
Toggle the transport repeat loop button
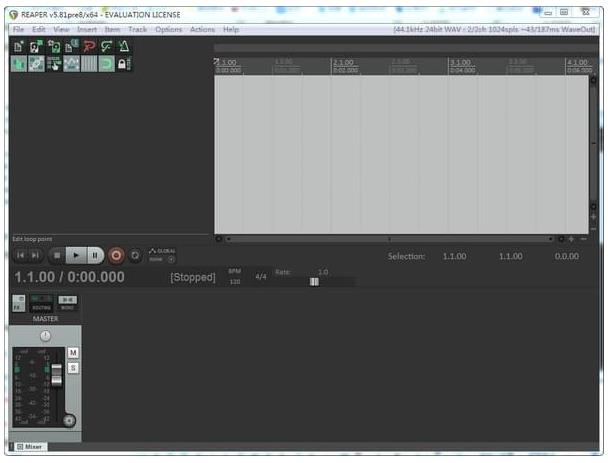(135, 255)
